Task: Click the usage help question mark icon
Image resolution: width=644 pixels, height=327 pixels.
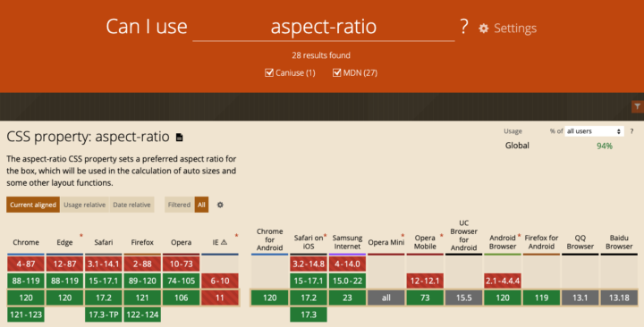Action: (x=631, y=131)
